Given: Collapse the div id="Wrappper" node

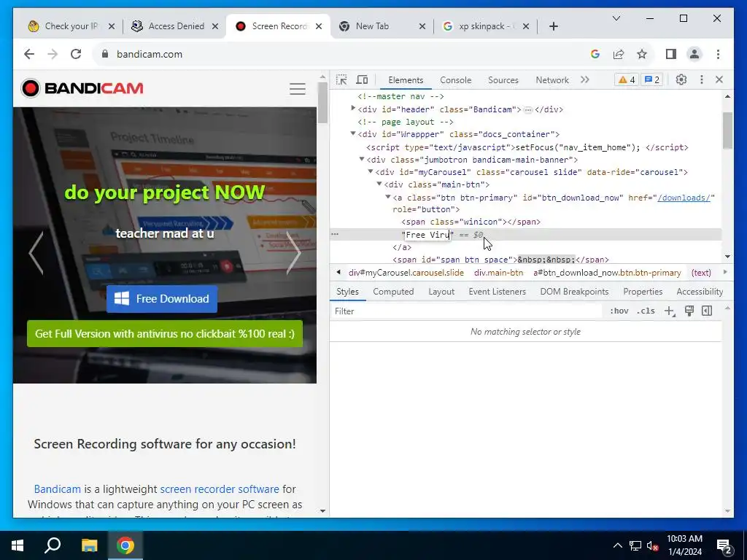Looking at the screenshot, I should point(353,134).
